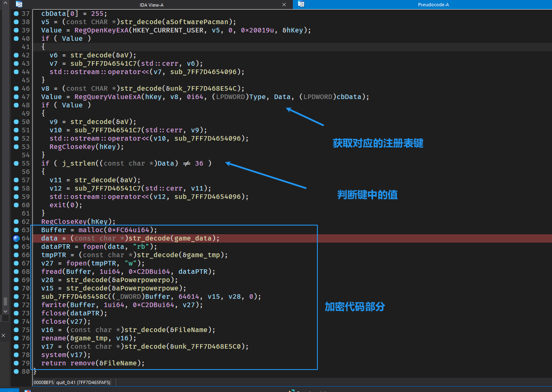This screenshot has height=392, width=552.
Task: Toggle breakpoint dot on line 47
Action: tap(16, 97)
